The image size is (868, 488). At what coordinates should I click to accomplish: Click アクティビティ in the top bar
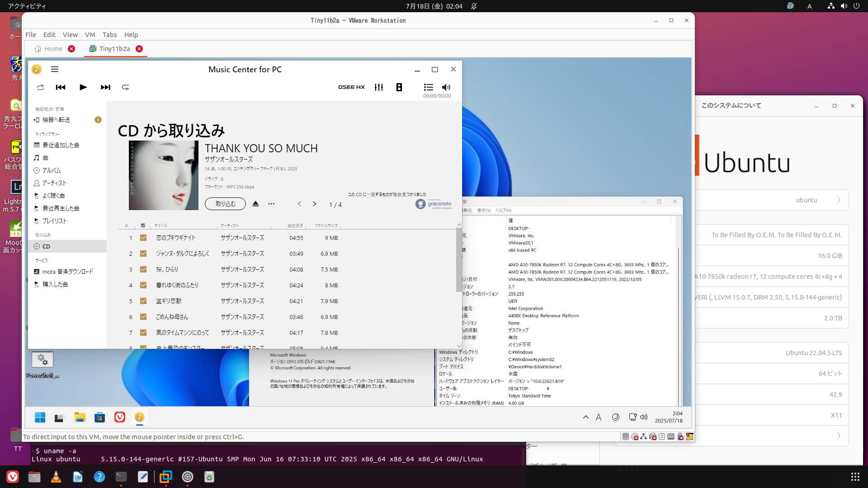[x=27, y=6]
